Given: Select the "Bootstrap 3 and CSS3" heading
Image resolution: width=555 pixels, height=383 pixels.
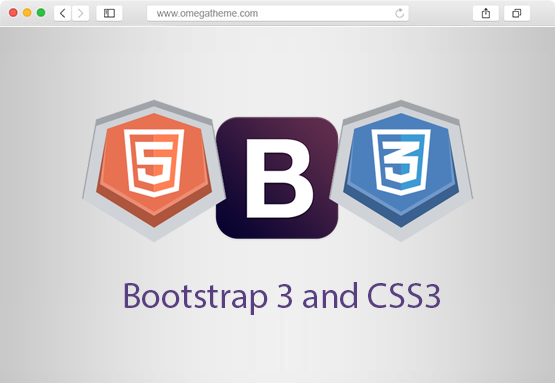Looking at the screenshot, I should [282, 297].
